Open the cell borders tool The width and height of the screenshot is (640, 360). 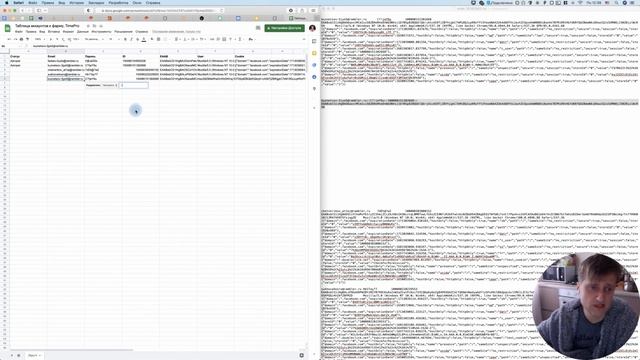coord(158,39)
